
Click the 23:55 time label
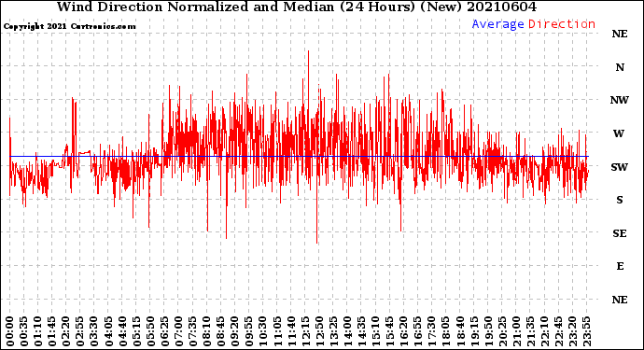coord(586,331)
